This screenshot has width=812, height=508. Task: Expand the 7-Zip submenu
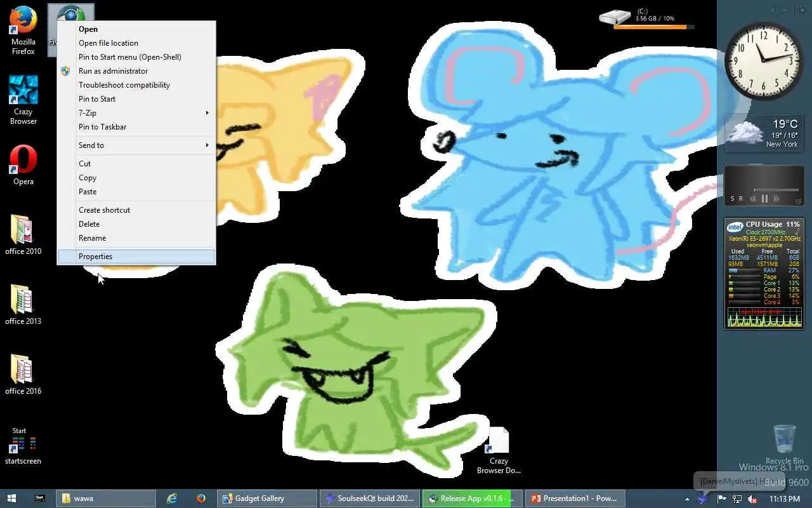pyautogui.click(x=136, y=113)
